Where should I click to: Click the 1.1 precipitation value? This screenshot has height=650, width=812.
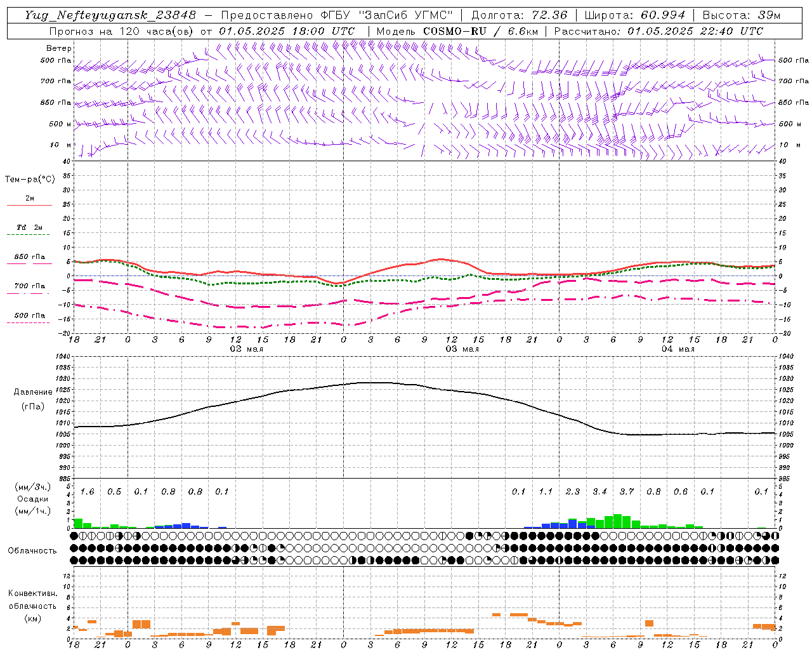tap(546, 492)
